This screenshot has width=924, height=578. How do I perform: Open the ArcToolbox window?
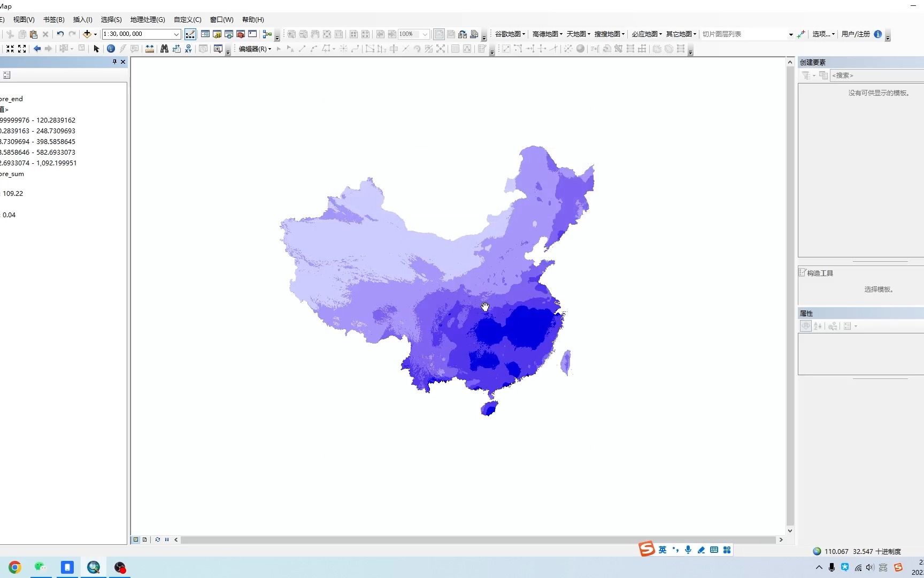240,34
